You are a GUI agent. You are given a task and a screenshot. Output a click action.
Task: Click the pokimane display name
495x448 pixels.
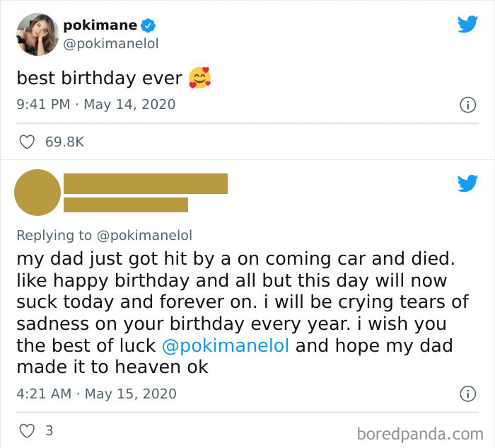(102, 25)
